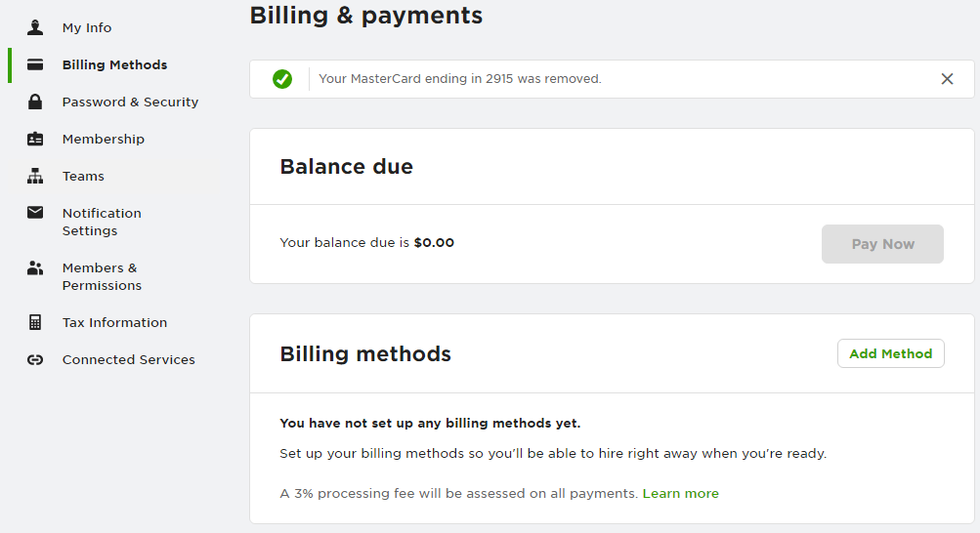Screen dimensions: 980x533
Task: Open Tax Information page
Action: (114, 322)
